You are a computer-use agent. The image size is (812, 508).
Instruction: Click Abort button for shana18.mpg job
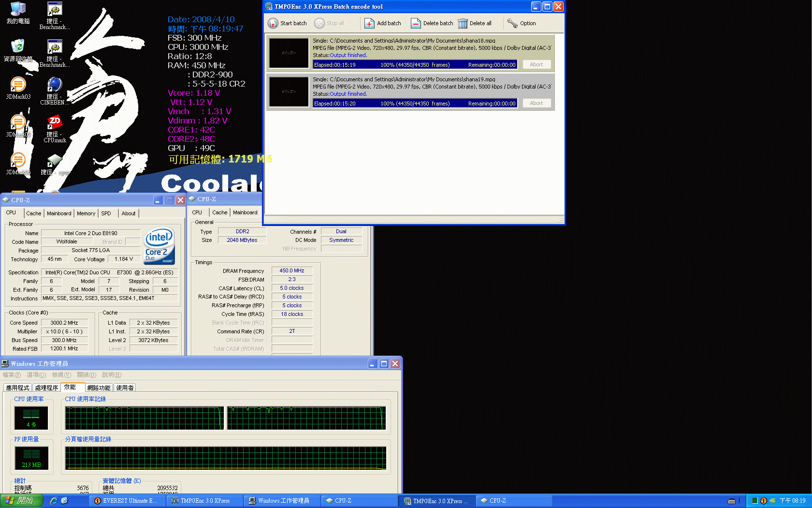point(536,64)
